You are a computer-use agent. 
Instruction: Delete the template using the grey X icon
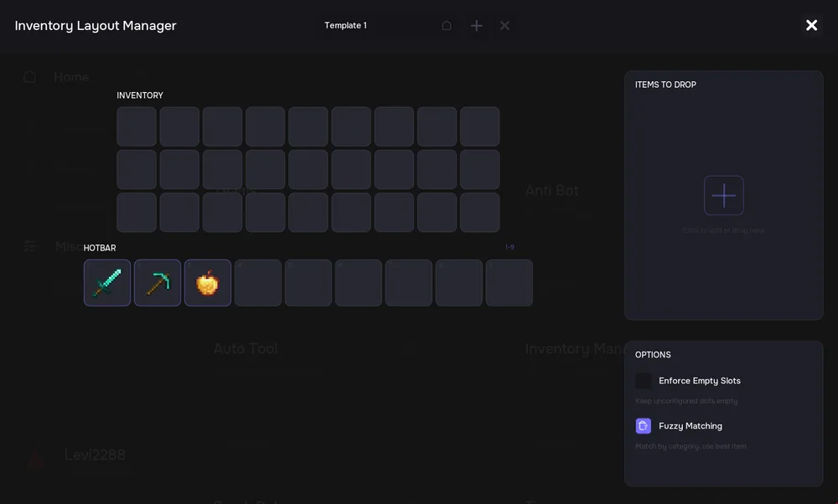pos(504,26)
